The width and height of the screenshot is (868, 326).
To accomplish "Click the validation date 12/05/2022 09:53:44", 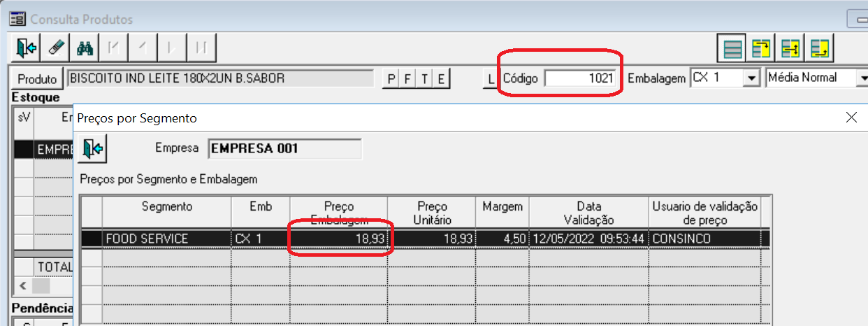I will [x=588, y=239].
